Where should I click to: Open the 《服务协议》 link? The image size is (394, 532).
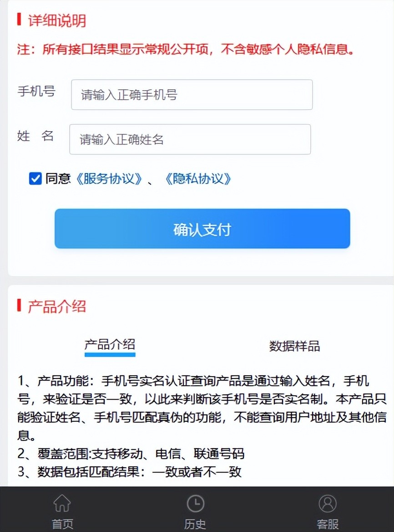point(109,179)
